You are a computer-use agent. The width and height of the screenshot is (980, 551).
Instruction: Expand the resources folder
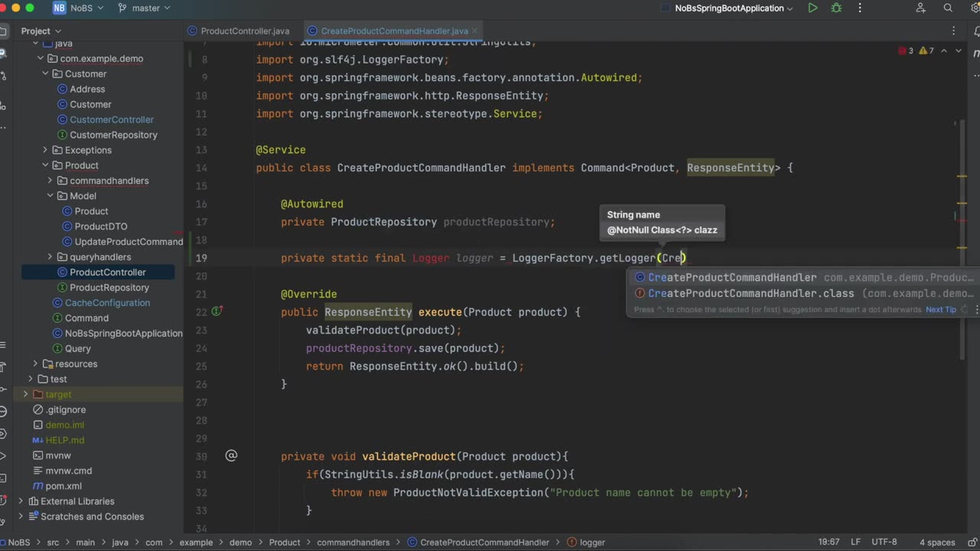tap(35, 364)
